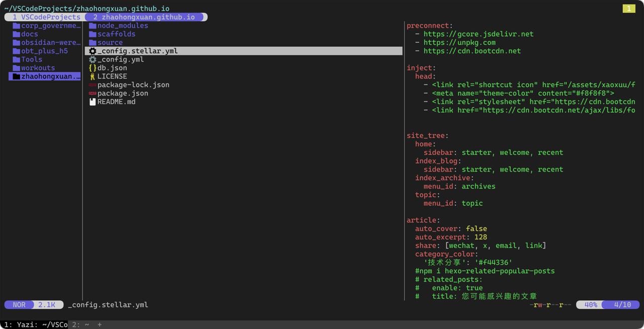Enter the node_modules folder name

[123, 26]
